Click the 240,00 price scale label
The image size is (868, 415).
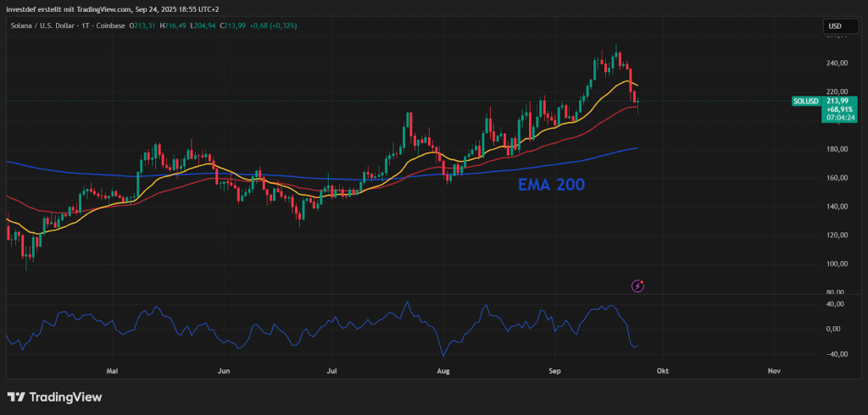[x=837, y=63]
